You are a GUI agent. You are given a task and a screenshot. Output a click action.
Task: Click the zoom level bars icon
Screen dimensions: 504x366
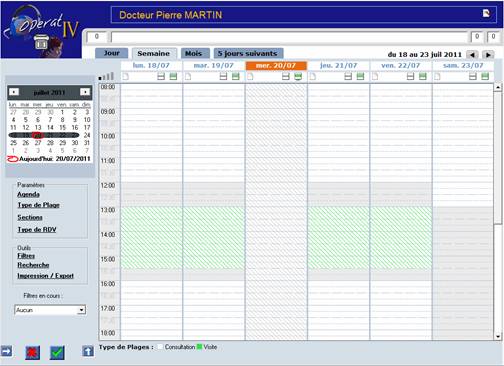coord(107,76)
